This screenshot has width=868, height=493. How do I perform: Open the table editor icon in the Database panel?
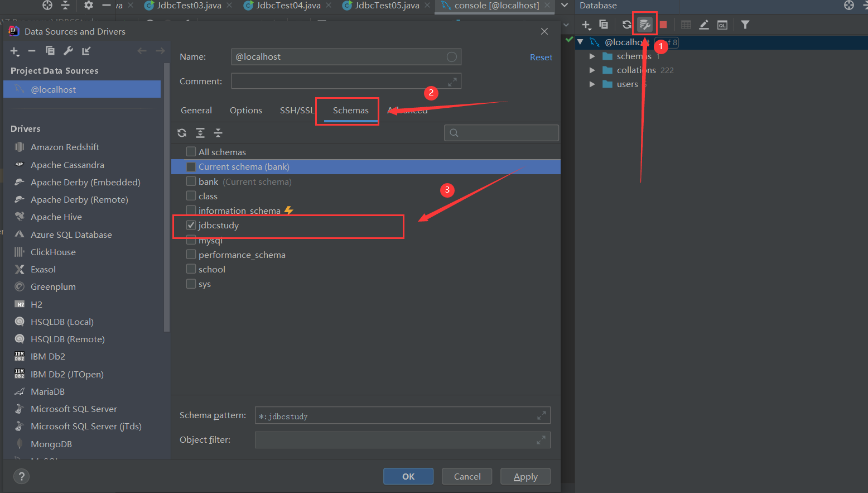point(686,25)
